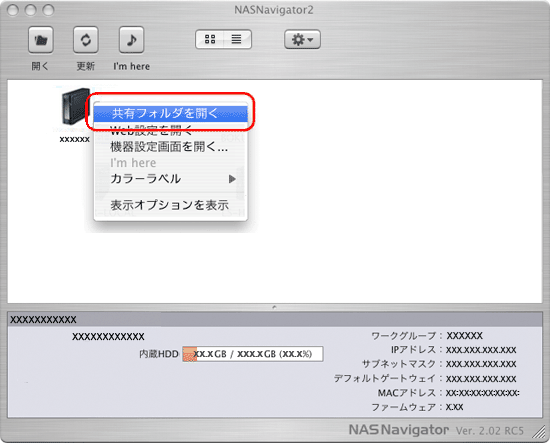Click the window resize grip corner
Viewport: 550px width, 443px height.
(x=539, y=432)
